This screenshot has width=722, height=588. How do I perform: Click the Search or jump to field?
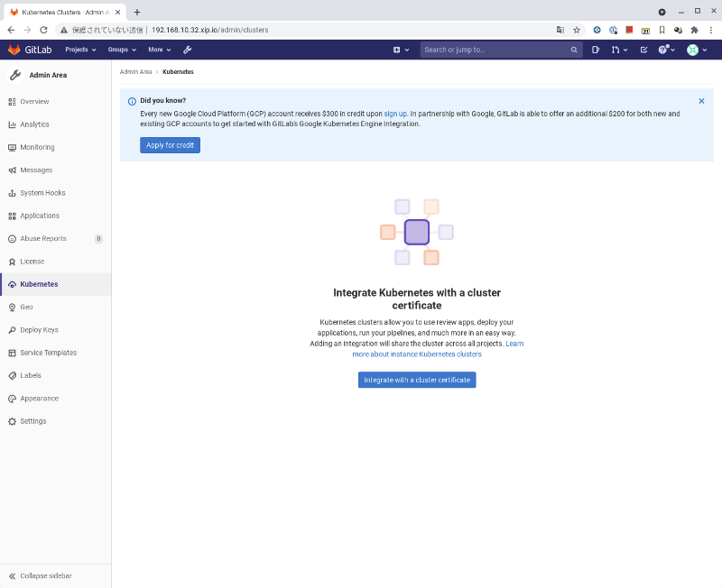496,50
